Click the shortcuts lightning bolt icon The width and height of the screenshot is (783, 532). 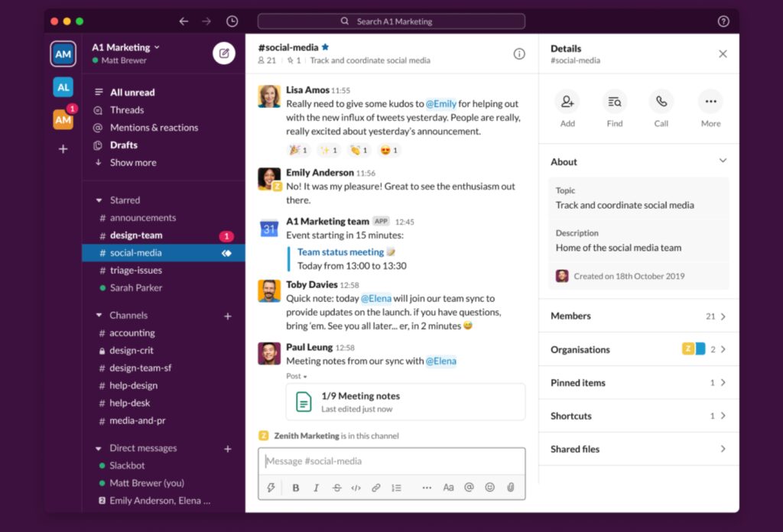pyautogui.click(x=271, y=487)
